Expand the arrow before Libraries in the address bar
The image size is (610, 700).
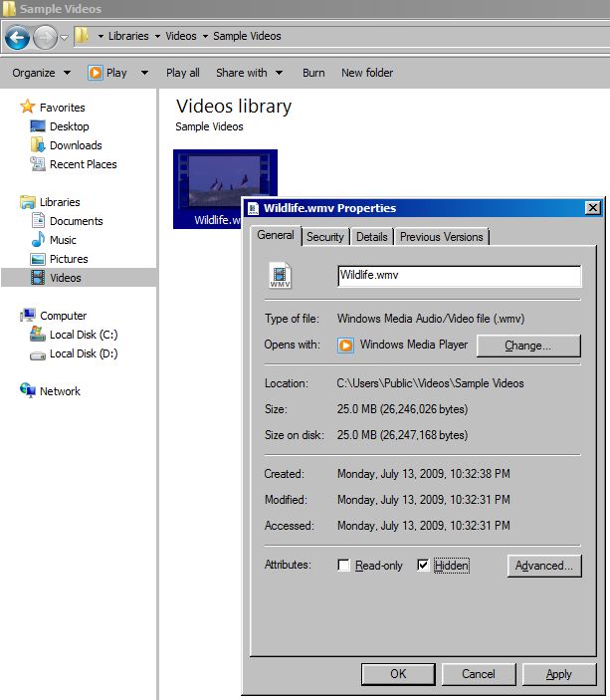pos(101,36)
